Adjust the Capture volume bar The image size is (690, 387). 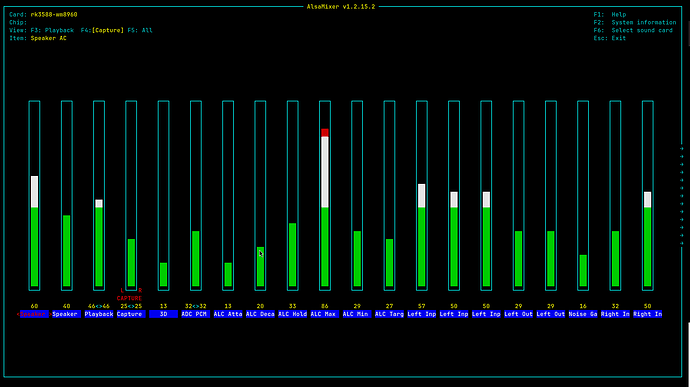131,195
